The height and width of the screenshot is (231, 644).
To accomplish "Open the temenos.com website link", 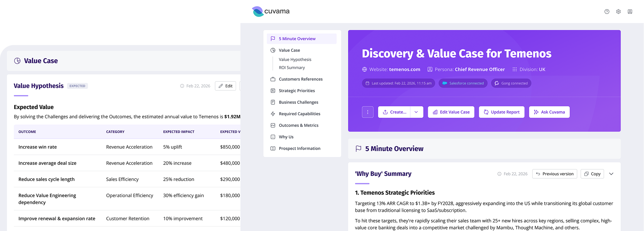I will click(x=405, y=69).
